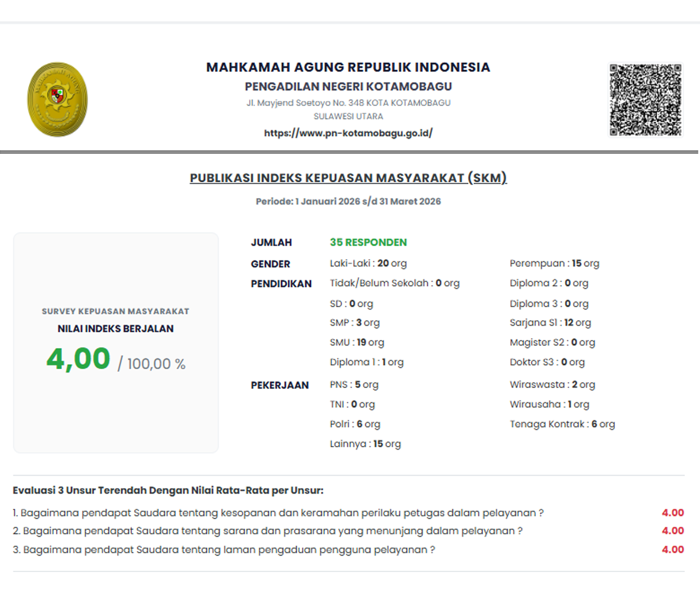Select the Nilai Indeks Berjalan label

(115, 329)
